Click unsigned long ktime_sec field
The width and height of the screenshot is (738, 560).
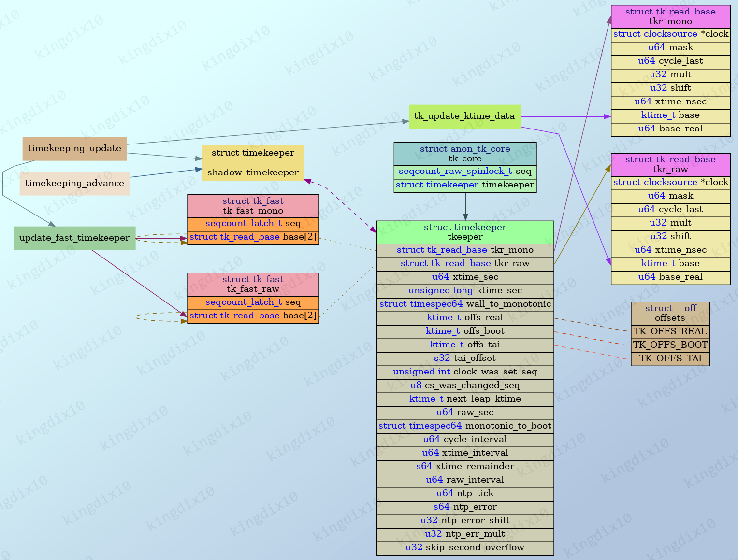tap(465, 291)
